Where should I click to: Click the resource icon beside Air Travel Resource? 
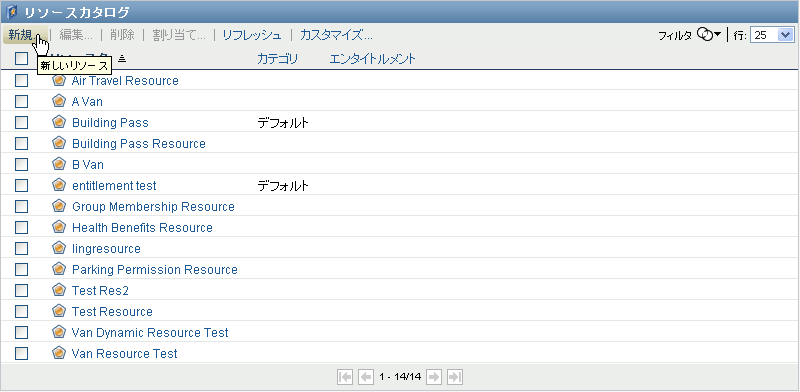59,80
